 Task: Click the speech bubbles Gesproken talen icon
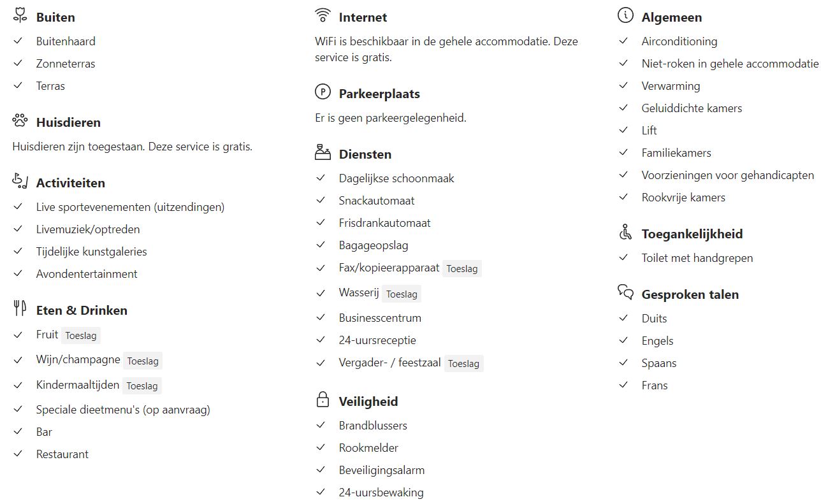(x=625, y=292)
